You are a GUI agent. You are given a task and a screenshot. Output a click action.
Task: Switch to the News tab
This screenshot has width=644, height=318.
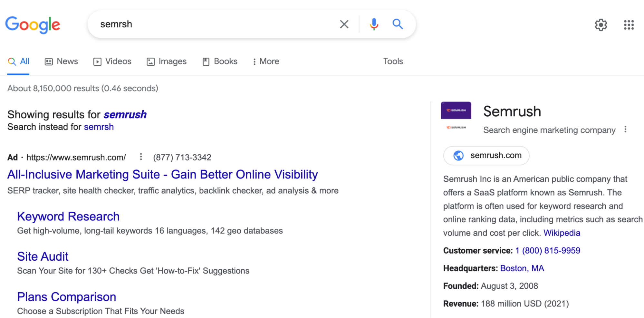click(x=61, y=62)
